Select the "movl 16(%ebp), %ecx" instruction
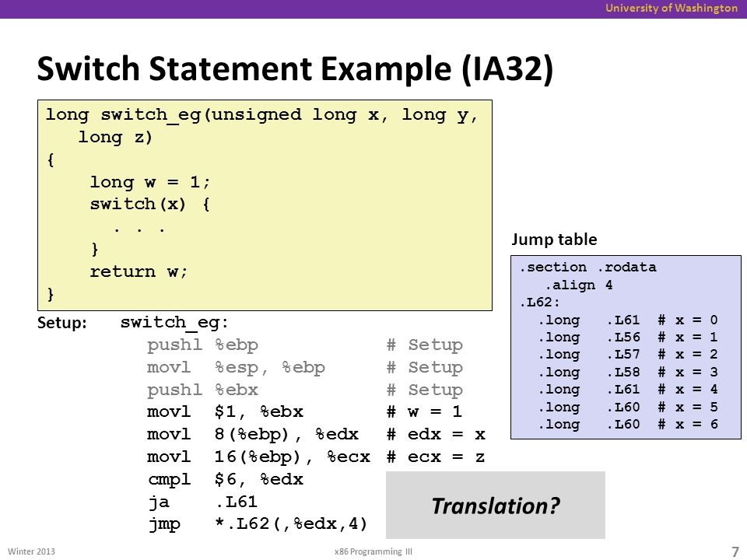This screenshot has width=747, height=560. 258,457
